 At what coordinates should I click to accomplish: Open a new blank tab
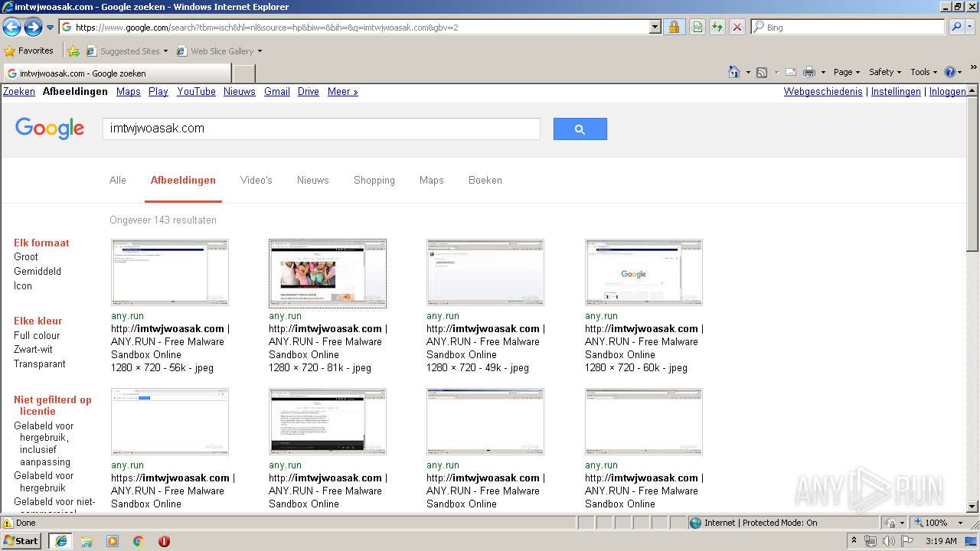coord(243,73)
